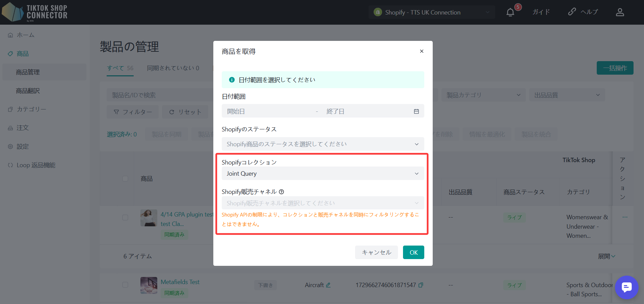Check the 4/14 GPA plugin test row checkbox

125,218
